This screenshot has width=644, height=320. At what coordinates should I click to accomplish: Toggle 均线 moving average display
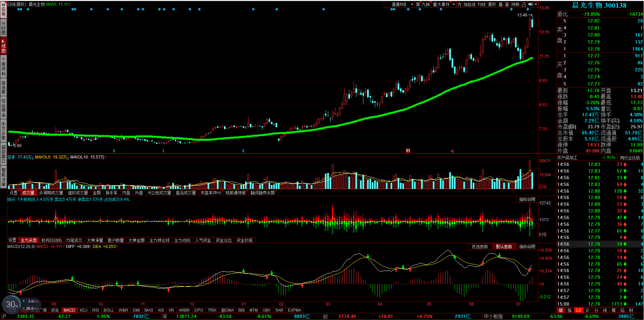(x=482, y=4)
